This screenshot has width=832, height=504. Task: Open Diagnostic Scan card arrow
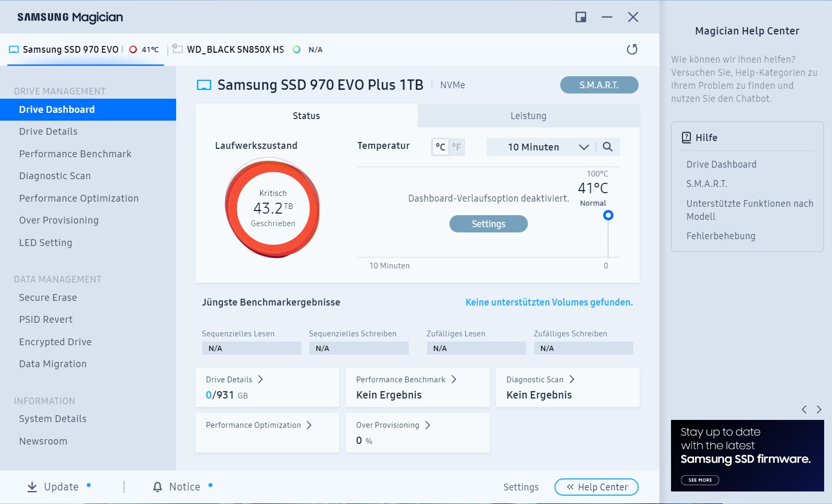[572, 379]
